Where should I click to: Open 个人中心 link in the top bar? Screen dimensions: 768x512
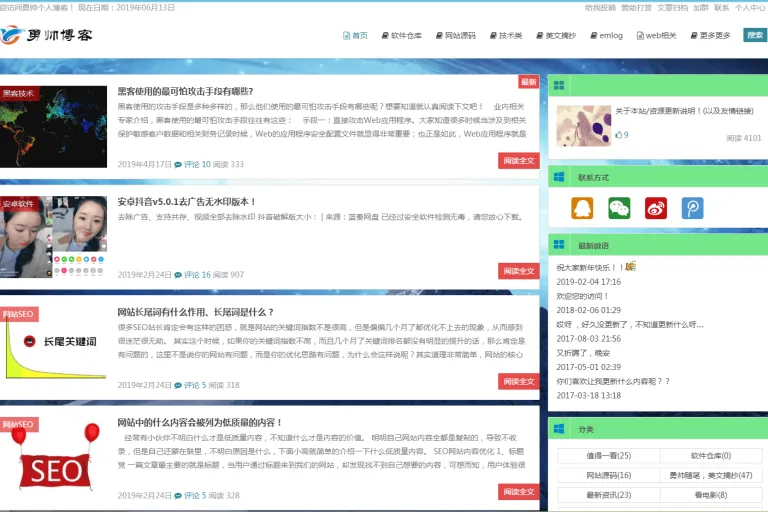pos(749,7)
